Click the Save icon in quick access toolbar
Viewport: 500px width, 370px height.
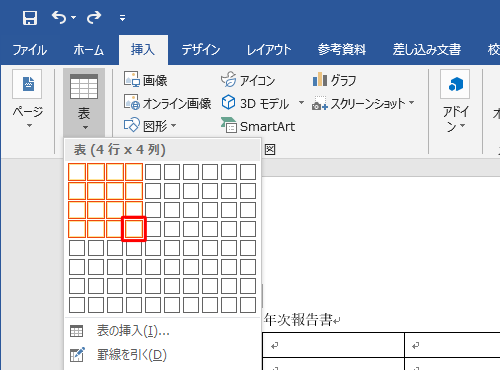click(30, 18)
